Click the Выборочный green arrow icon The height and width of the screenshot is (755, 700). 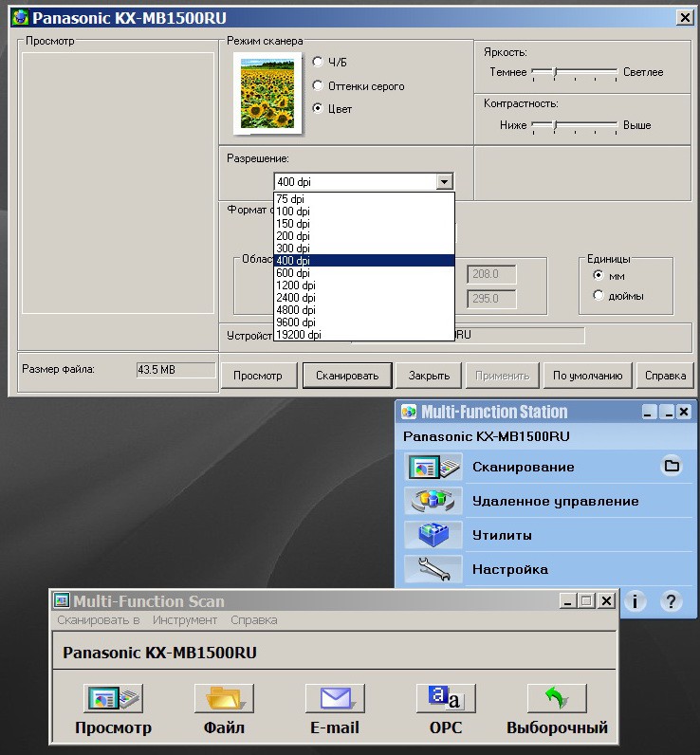click(557, 698)
